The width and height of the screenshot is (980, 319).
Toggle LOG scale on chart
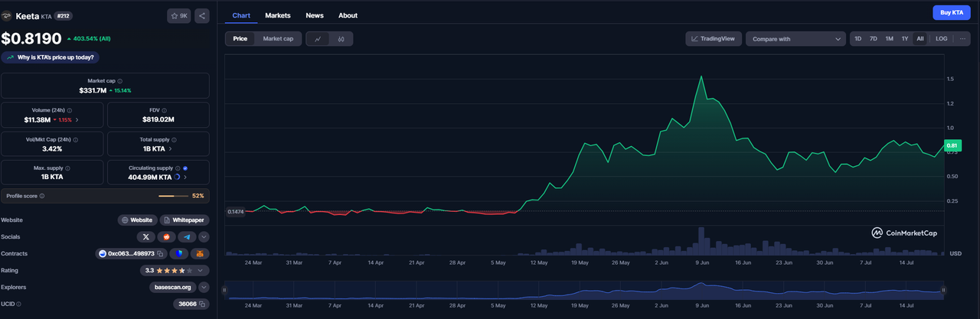point(941,38)
